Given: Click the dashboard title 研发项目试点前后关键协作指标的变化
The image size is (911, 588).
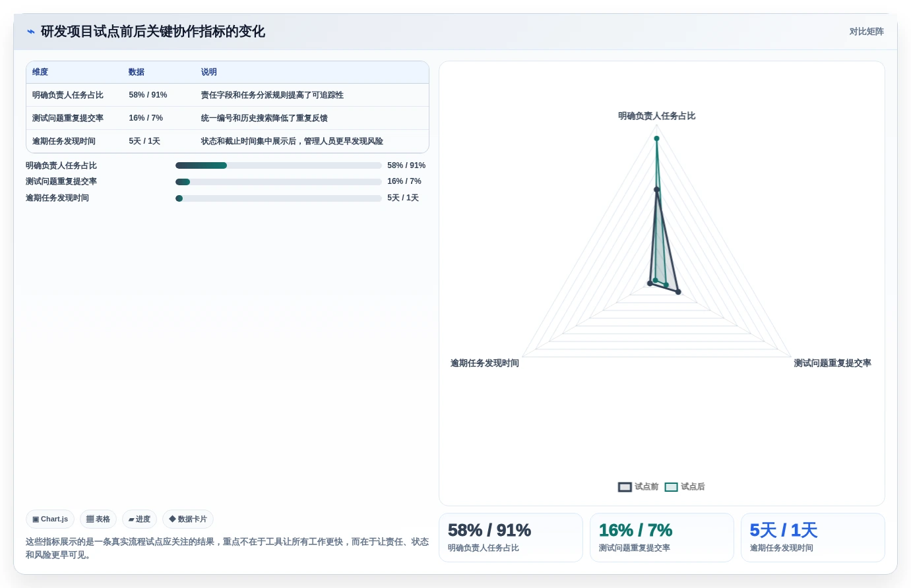Looking at the screenshot, I should pyautogui.click(x=153, y=32).
